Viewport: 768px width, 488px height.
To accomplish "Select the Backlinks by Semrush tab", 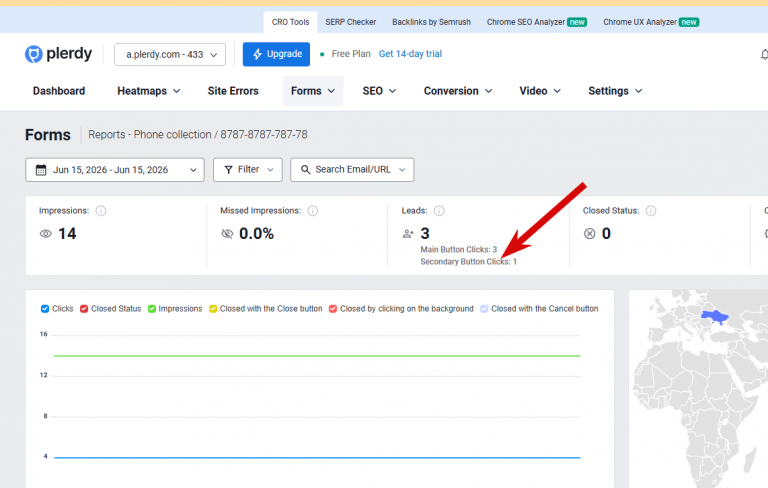I will (x=431, y=22).
